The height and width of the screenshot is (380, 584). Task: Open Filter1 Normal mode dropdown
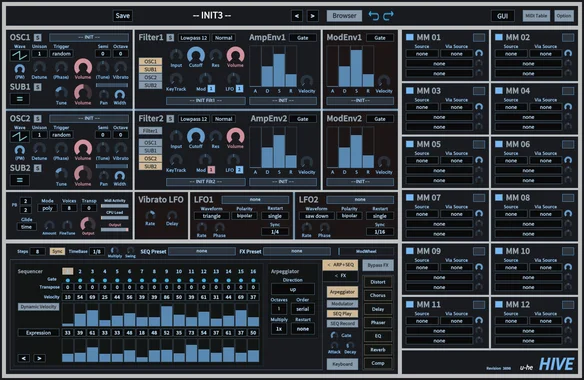pos(224,38)
